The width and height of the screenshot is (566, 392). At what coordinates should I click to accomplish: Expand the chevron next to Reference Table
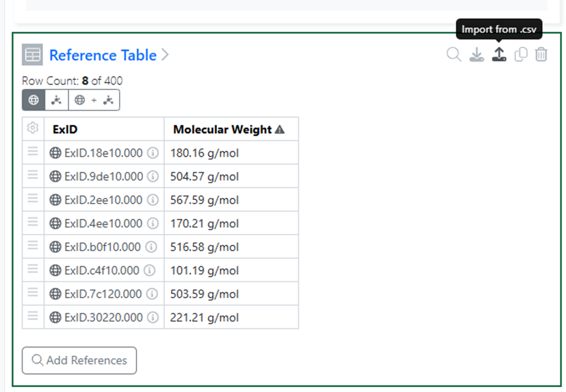point(165,55)
